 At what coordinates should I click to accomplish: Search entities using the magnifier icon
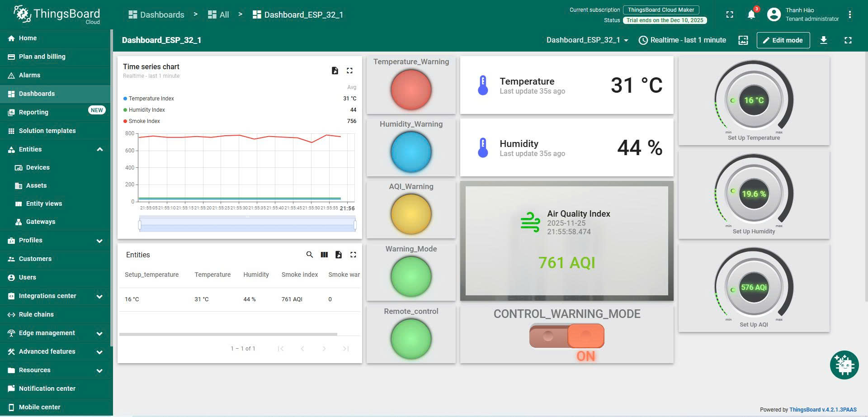(x=310, y=255)
